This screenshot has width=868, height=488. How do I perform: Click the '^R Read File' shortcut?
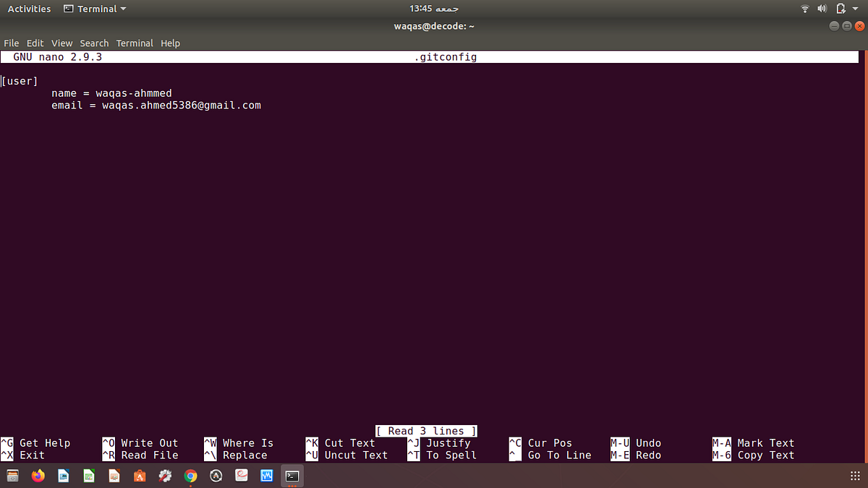point(140,455)
